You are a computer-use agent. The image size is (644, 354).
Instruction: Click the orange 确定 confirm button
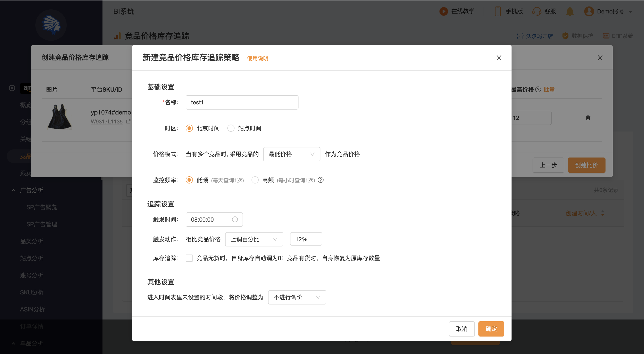pos(491,329)
